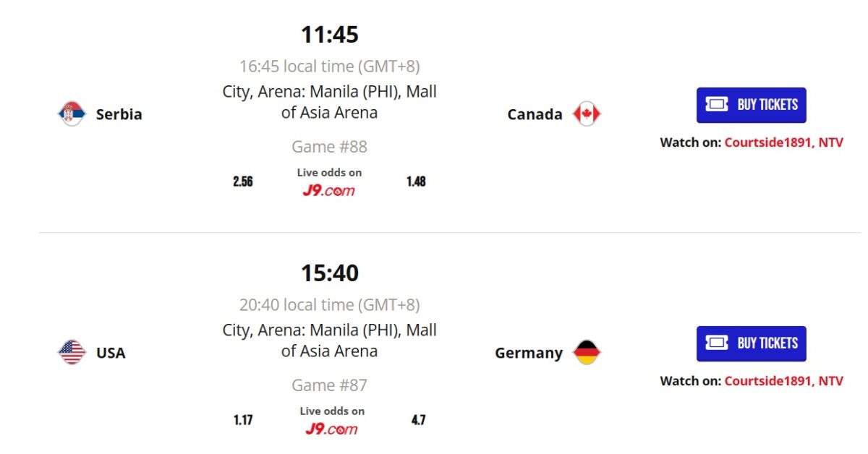Viewport: 868px width, 454px height.
Task: Select the Serbia team name
Action: point(119,114)
